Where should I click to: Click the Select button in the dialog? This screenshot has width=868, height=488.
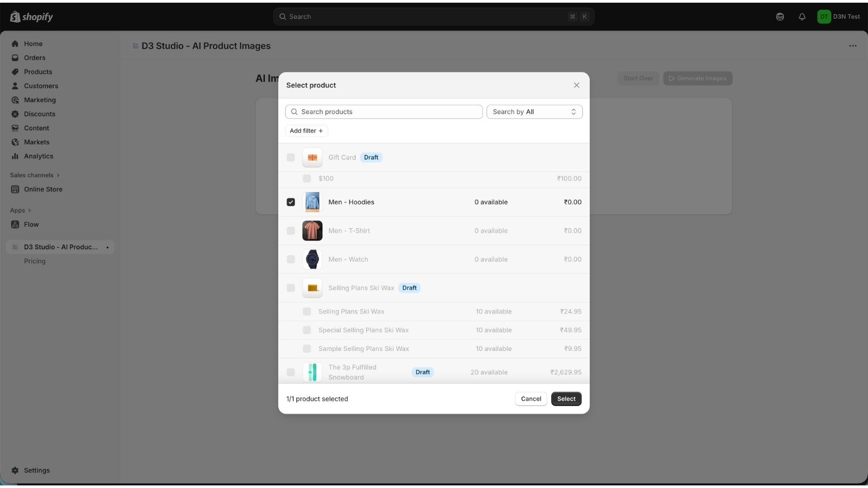click(x=566, y=399)
